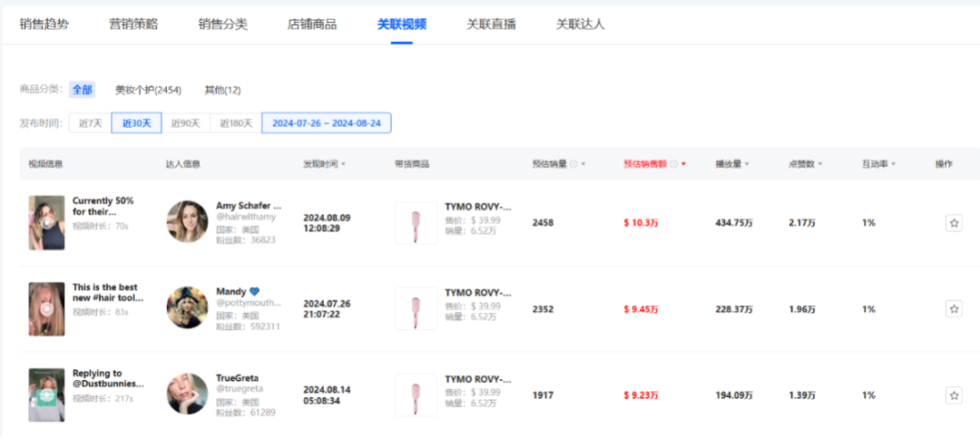Star the Mandy video row
980x438 pixels.
click(x=954, y=309)
